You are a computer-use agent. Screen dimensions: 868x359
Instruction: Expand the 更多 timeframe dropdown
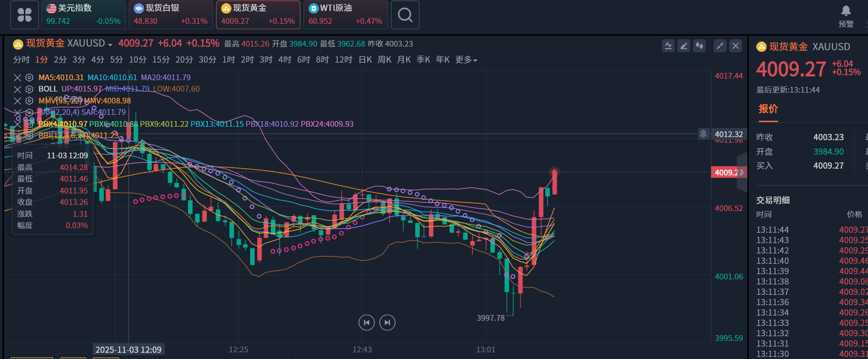pos(466,60)
